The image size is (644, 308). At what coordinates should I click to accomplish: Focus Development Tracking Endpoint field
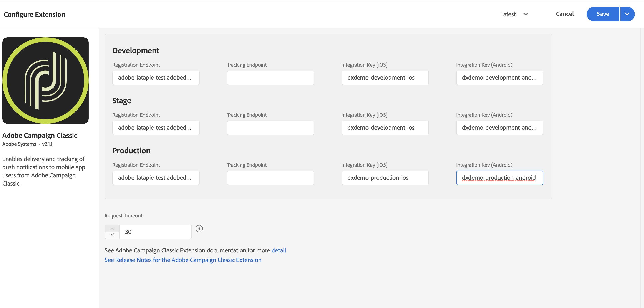271,78
